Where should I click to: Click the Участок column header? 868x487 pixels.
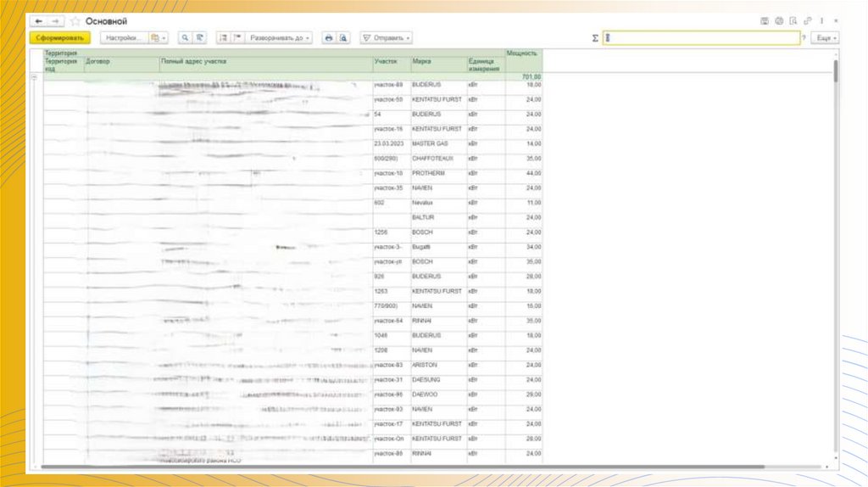392,64
